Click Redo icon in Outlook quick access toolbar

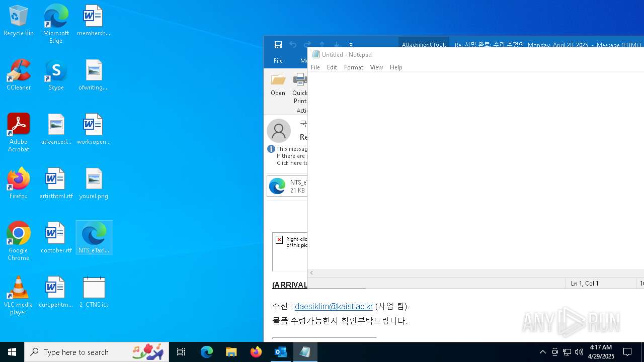click(x=307, y=45)
